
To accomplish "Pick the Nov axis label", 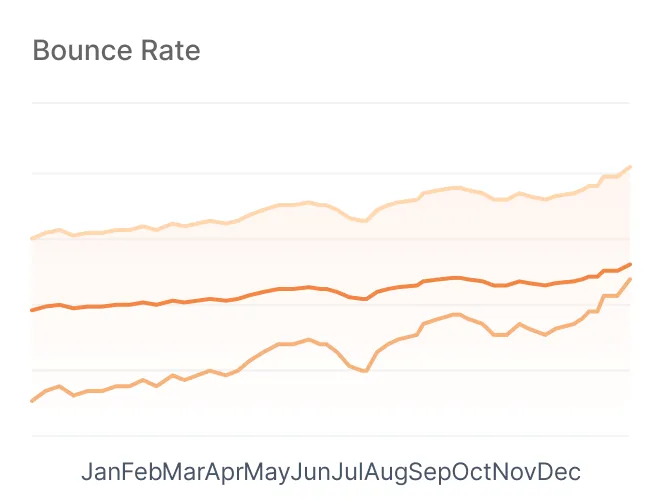I will [517, 471].
